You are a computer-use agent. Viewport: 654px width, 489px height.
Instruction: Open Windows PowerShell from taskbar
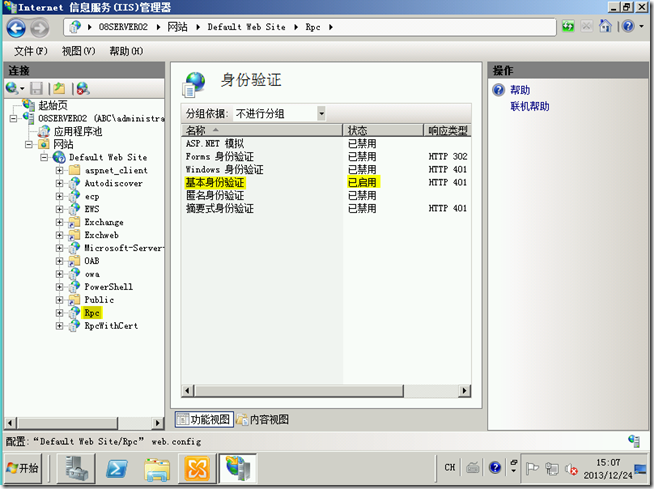[x=116, y=469]
